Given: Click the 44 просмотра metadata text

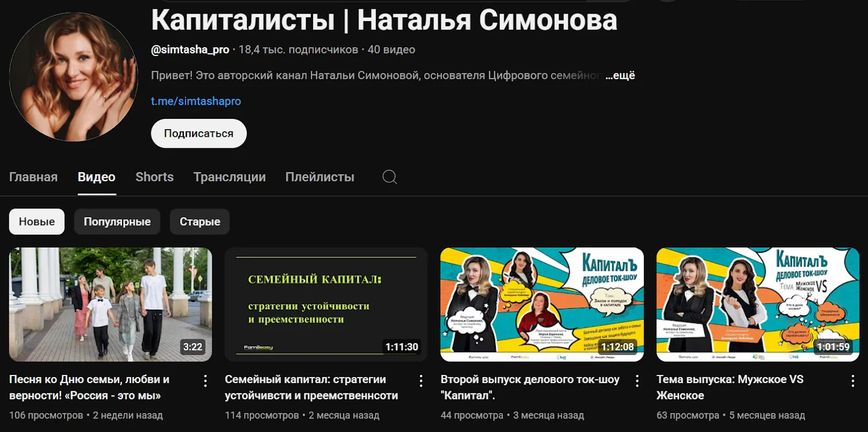Looking at the screenshot, I should [x=472, y=415].
